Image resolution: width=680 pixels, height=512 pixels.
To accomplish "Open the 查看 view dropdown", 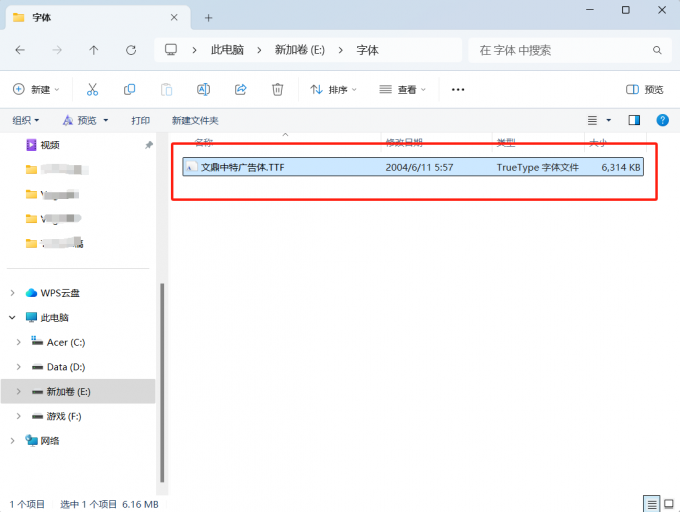I will 402,90.
